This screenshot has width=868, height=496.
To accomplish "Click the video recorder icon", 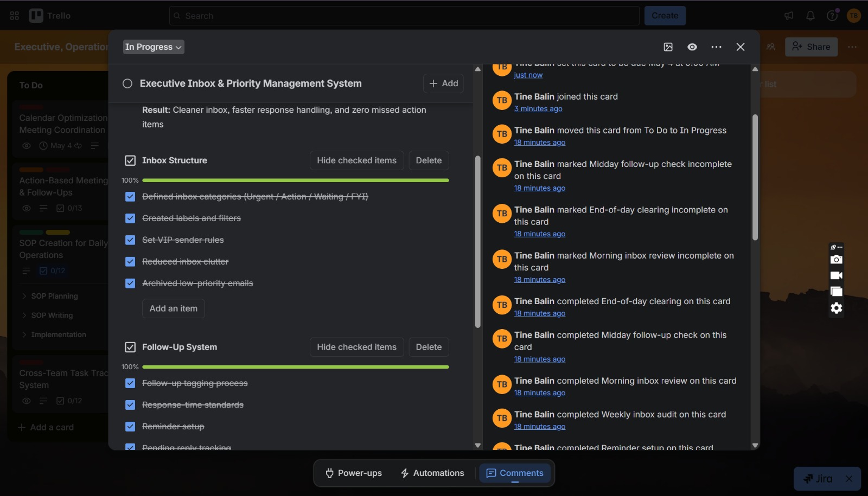I will click(837, 275).
